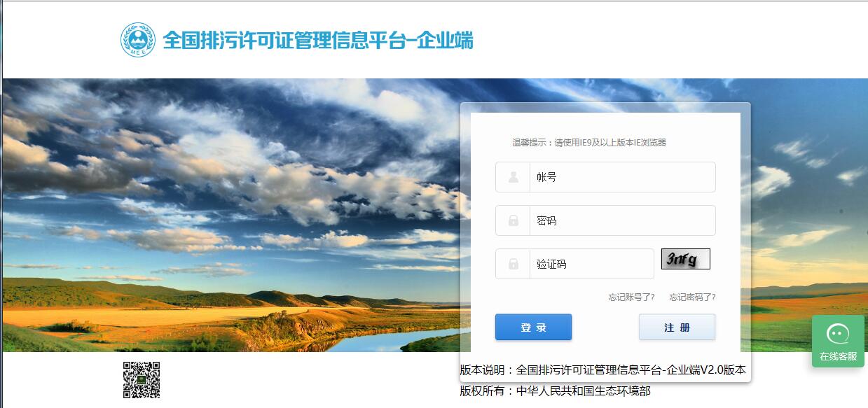Screen dimensions: 868x408
Task: Click the 注册 register button
Action: click(x=677, y=327)
